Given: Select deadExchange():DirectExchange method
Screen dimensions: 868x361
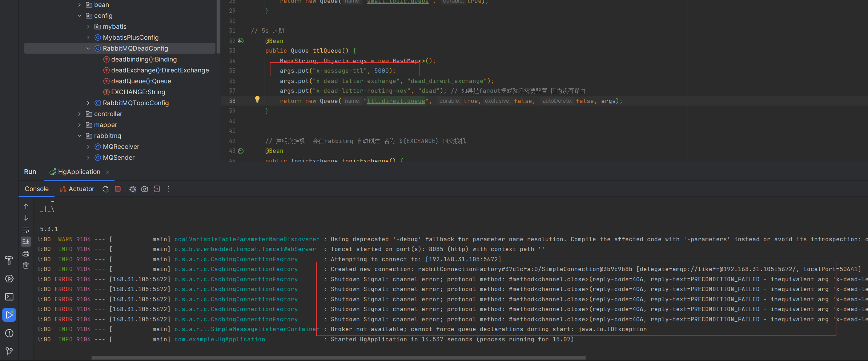Looking at the screenshot, I should click(160, 70).
